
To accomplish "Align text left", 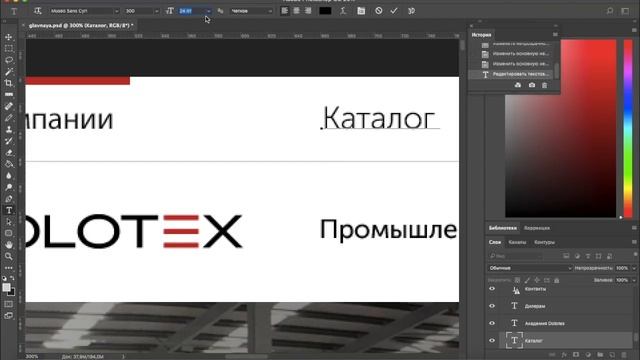I will (284, 11).
